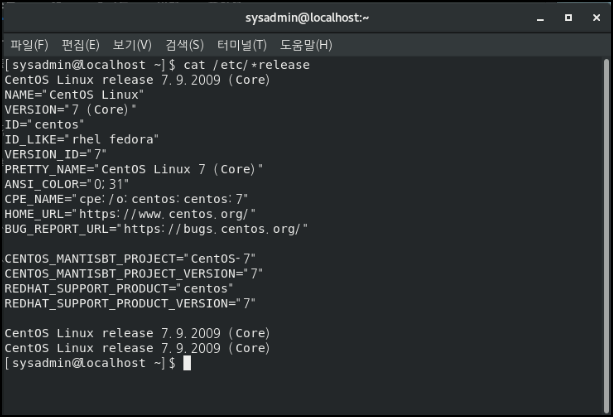Open the 터미널(T) menu
The width and height of the screenshot is (613, 417).
tap(242, 45)
